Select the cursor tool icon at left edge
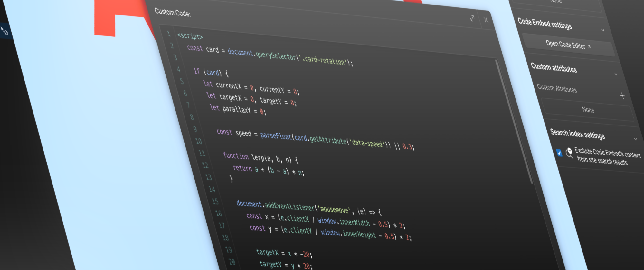This screenshot has width=644, height=270. [x=4, y=31]
